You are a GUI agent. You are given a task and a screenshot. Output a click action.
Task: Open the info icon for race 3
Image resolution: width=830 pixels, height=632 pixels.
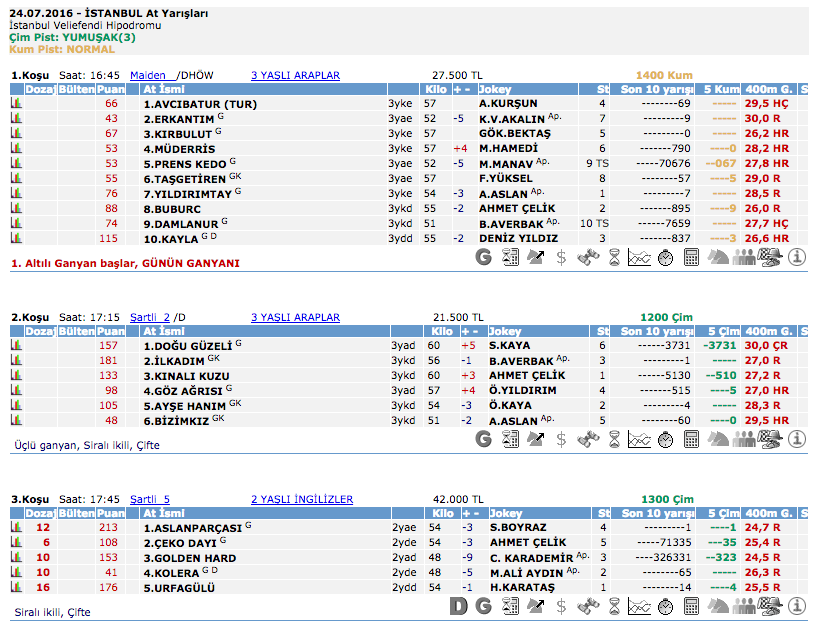[x=797, y=605]
